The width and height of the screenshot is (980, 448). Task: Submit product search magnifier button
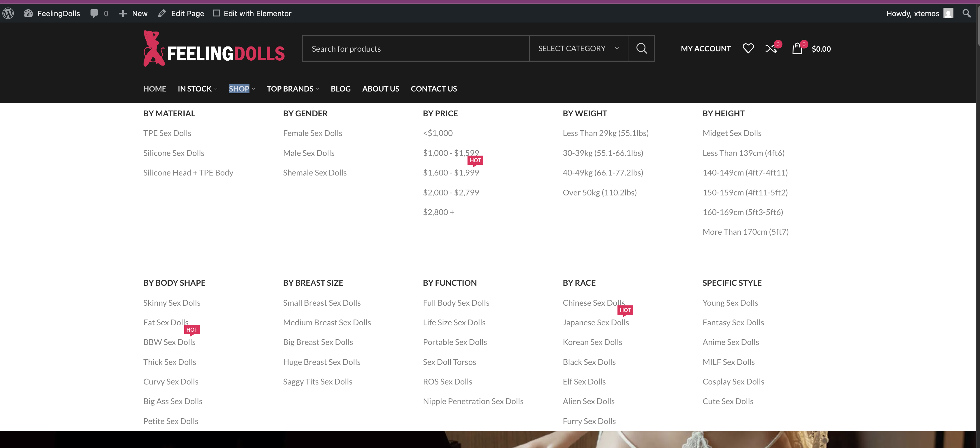[x=641, y=48]
